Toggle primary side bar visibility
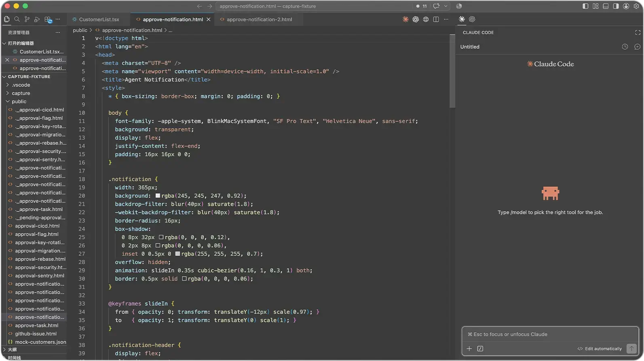The image size is (644, 361). 585,6
